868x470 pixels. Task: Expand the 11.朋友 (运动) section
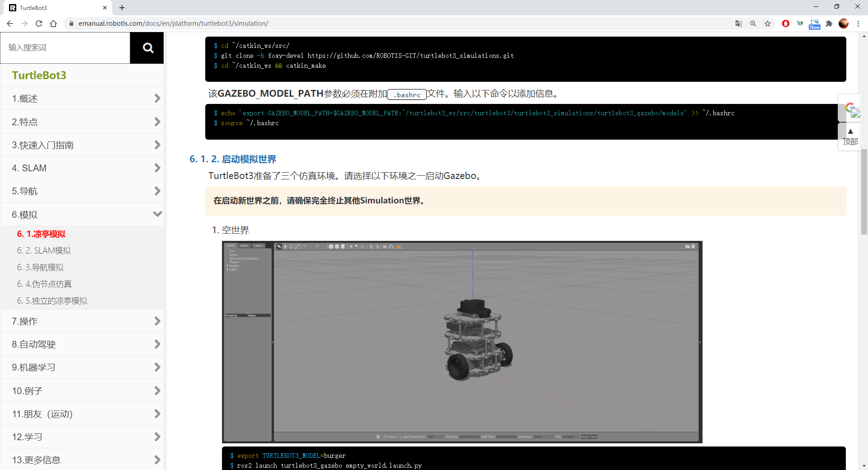82,414
